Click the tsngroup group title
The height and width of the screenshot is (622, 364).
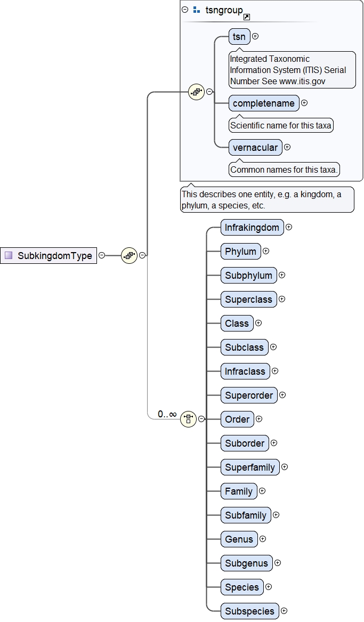[x=224, y=10]
